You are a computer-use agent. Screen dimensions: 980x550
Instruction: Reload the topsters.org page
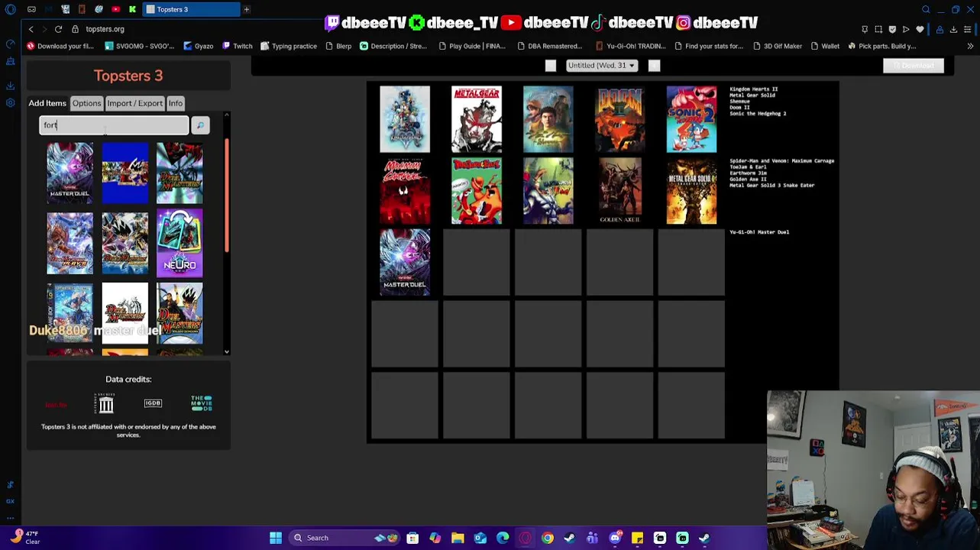pyautogui.click(x=58, y=29)
